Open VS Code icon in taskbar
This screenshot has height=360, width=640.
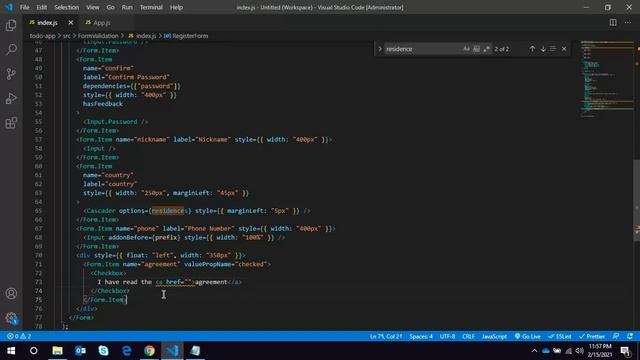(172, 351)
